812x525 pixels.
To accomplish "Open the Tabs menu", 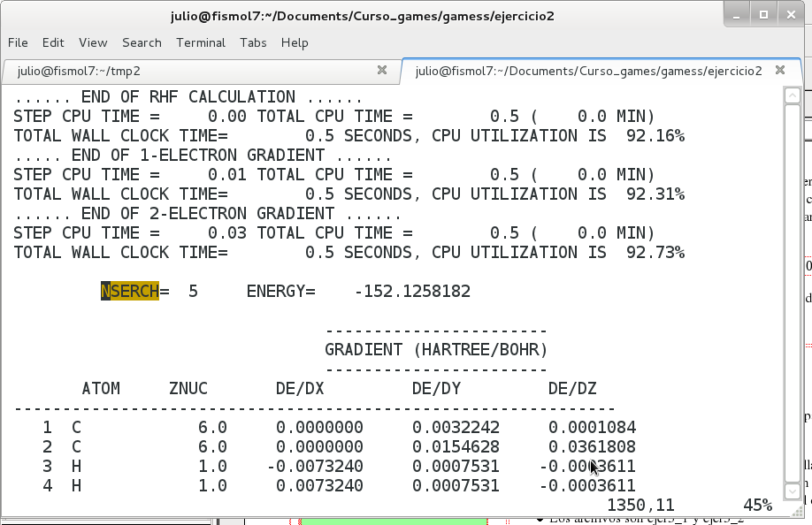I will (253, 42).
